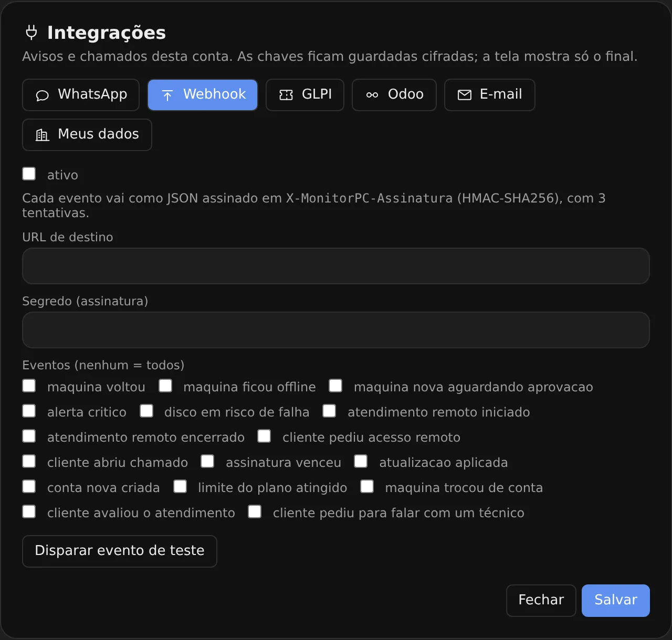Enable the conta nova criada event
The height and width of the screenshot is (640, 672).
(x=29, y=486)
